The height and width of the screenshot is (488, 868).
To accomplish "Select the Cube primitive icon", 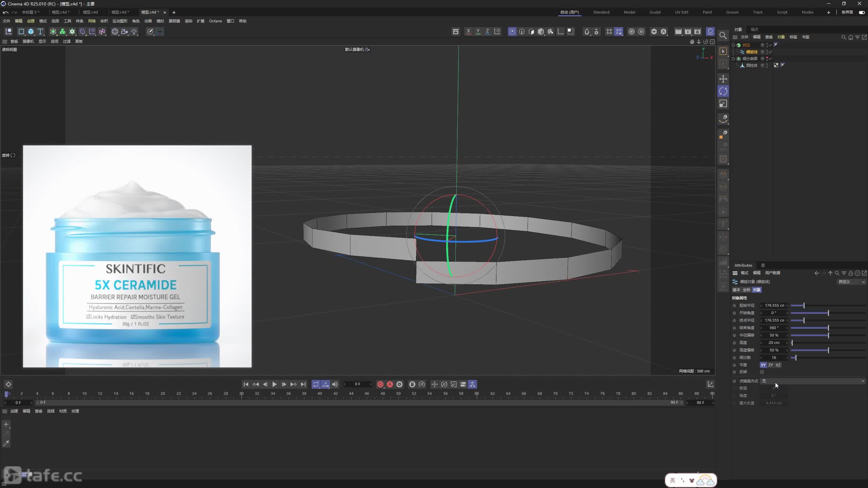I will pos(31,32).
